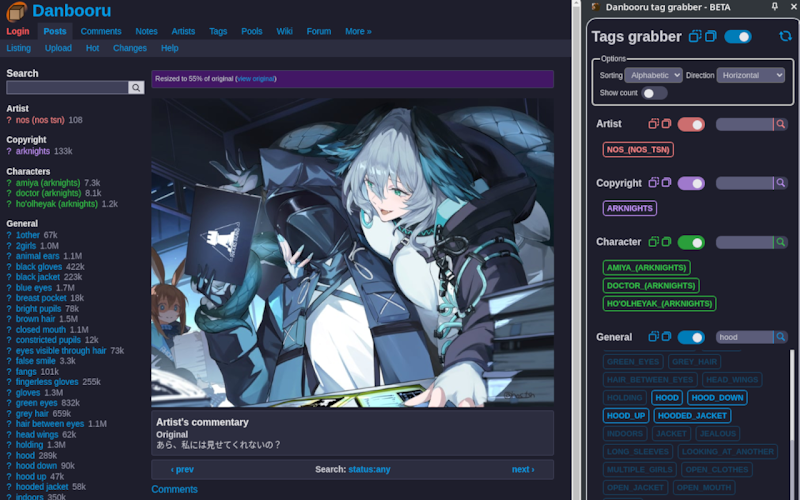Pin the Danbooru tag grabber panel
The image size is (800, 500).
click(774, 7)
